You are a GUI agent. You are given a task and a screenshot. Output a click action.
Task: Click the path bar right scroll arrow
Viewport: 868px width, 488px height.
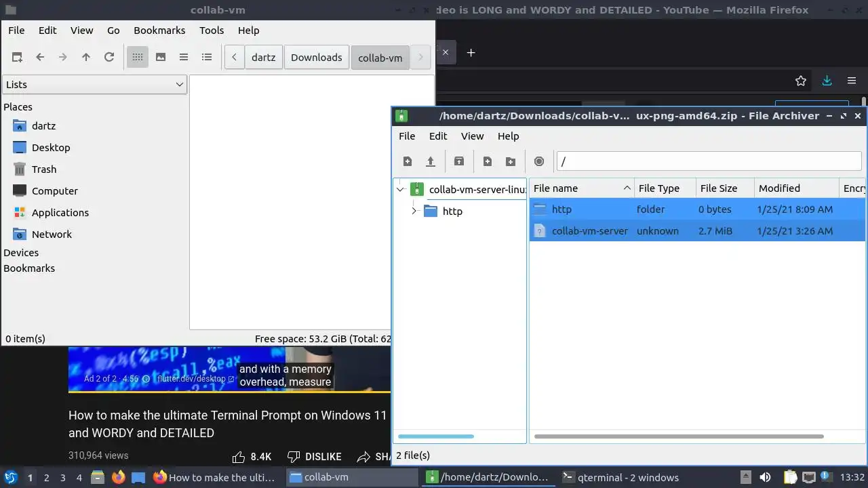coord(420,58)
